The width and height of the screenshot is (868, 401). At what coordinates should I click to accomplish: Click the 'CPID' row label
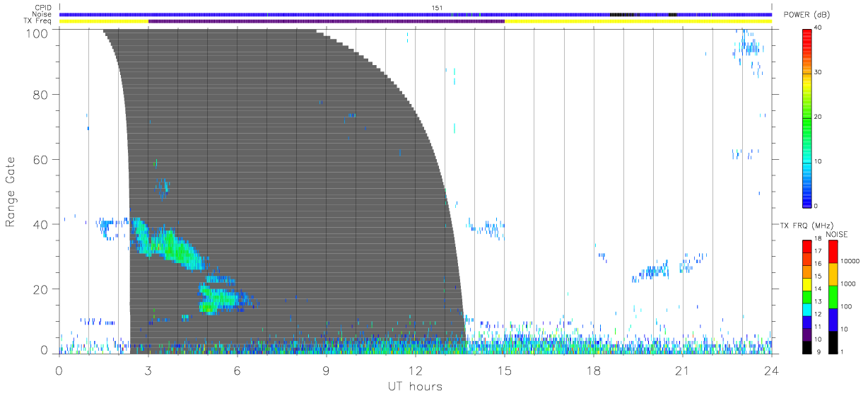click(x=43, y=8)
